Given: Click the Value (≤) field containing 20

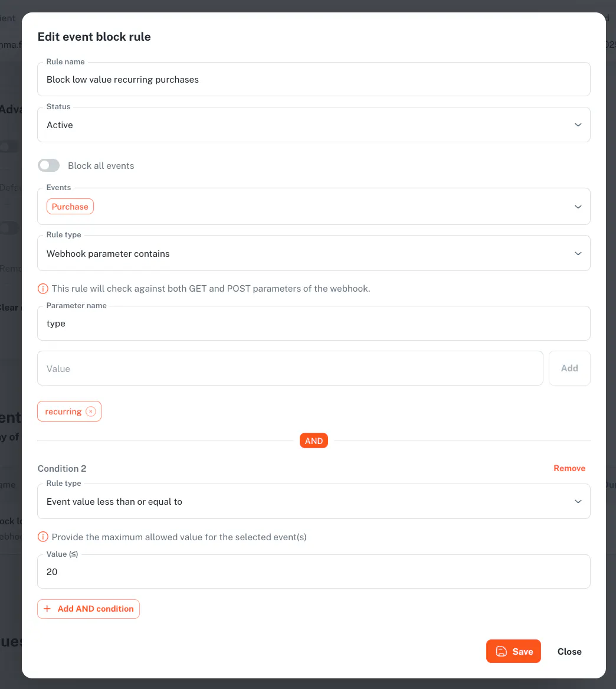Looking at the screenshot, I should coord(313,572).
